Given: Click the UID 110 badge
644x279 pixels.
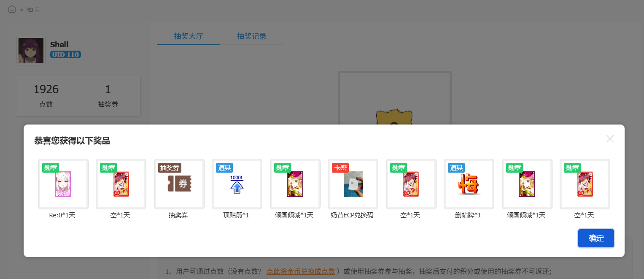Looking at the screenshot, I should tap(65, 54).
